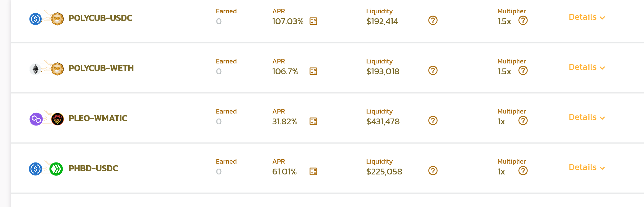
Task: Click the PLEO-WMATIC farm name
Action: click(x=98, y=118)
